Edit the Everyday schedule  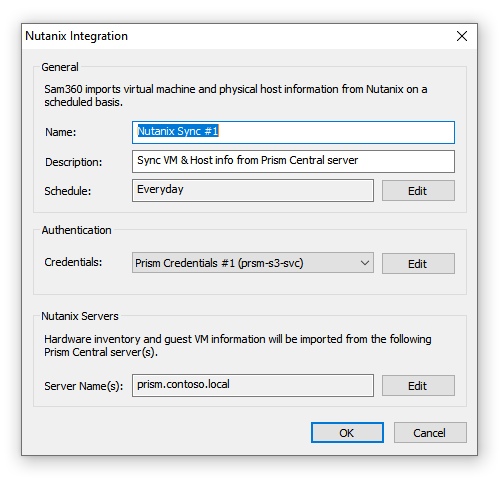tap(418, 191)
